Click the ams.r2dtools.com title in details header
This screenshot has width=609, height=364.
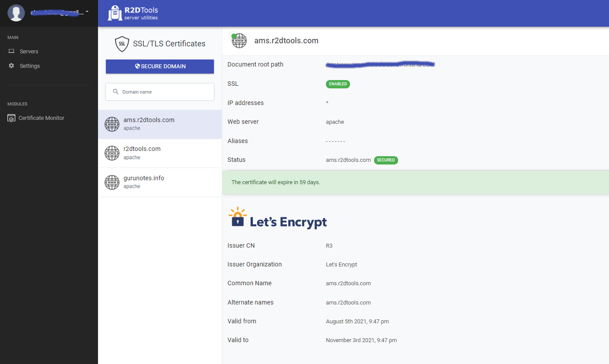coord(287,41)
